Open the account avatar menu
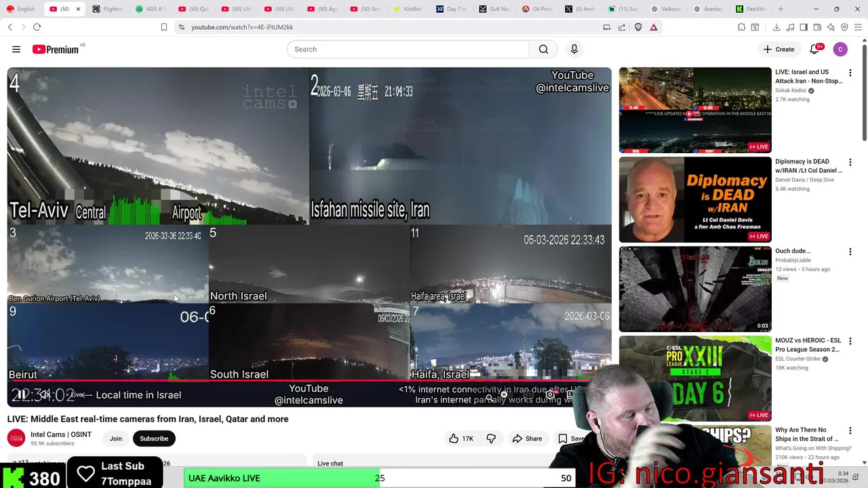The height and width of the screenshot is (488, 868). pos(840,49)
